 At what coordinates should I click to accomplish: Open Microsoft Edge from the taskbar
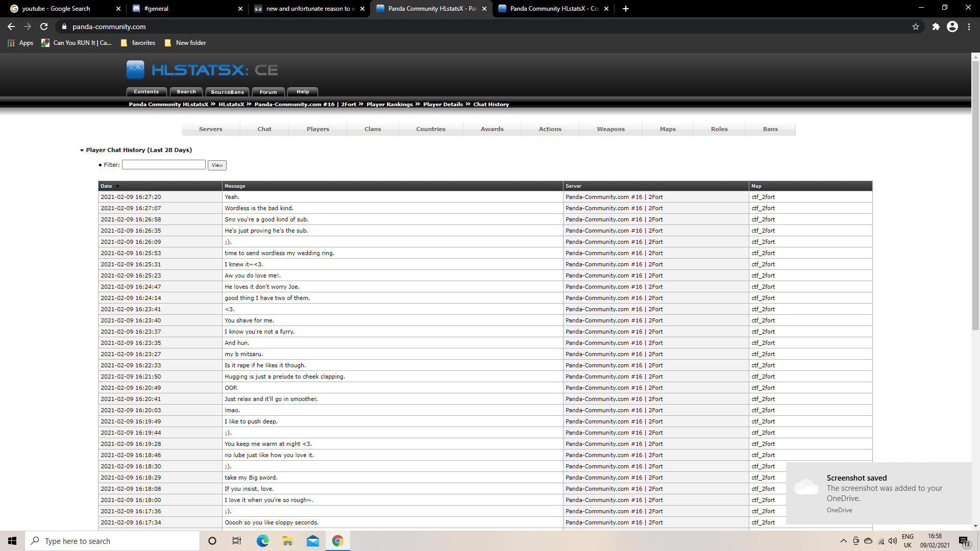pos(262,541)
